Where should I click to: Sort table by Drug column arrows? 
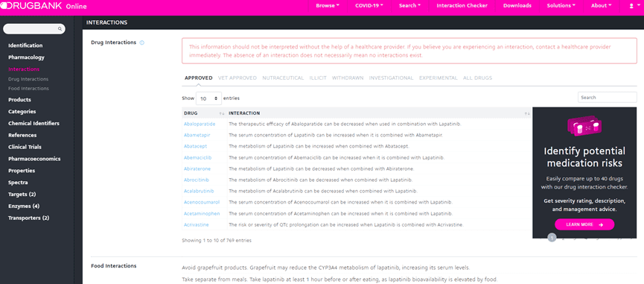click(x=222, y=113)
